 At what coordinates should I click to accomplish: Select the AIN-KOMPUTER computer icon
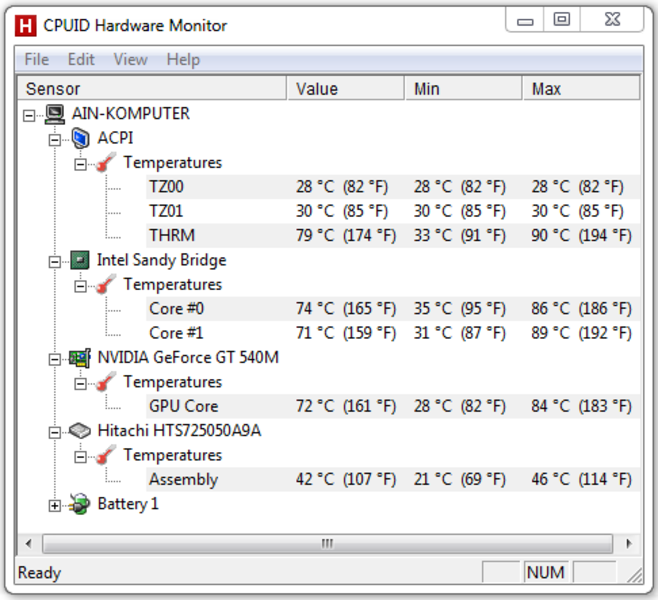pos(55,114)
